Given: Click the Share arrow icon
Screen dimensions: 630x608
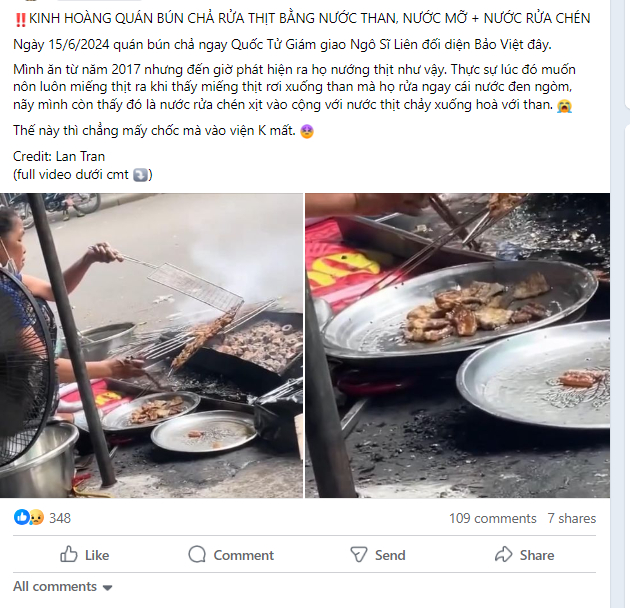Looking at the screenshot, I should point(503,555).
